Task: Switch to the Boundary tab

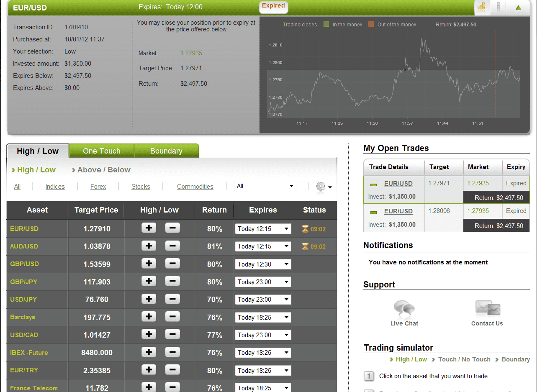Action: 166,151
